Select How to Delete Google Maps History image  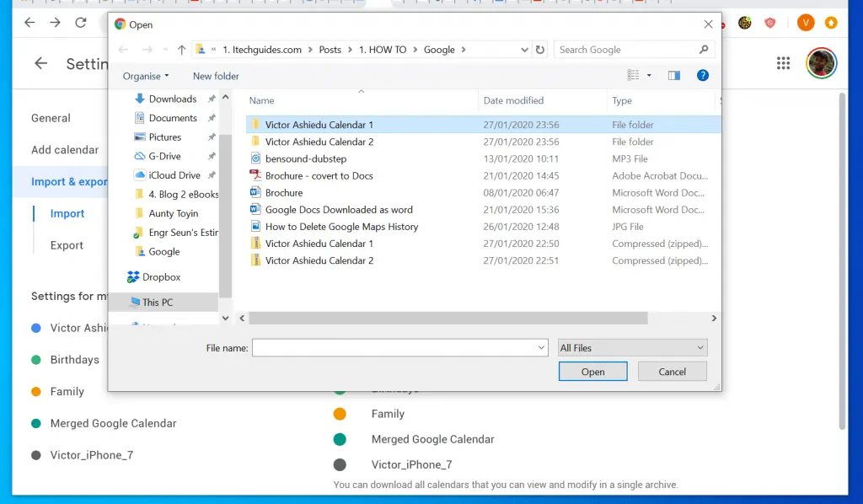[341, 227]
